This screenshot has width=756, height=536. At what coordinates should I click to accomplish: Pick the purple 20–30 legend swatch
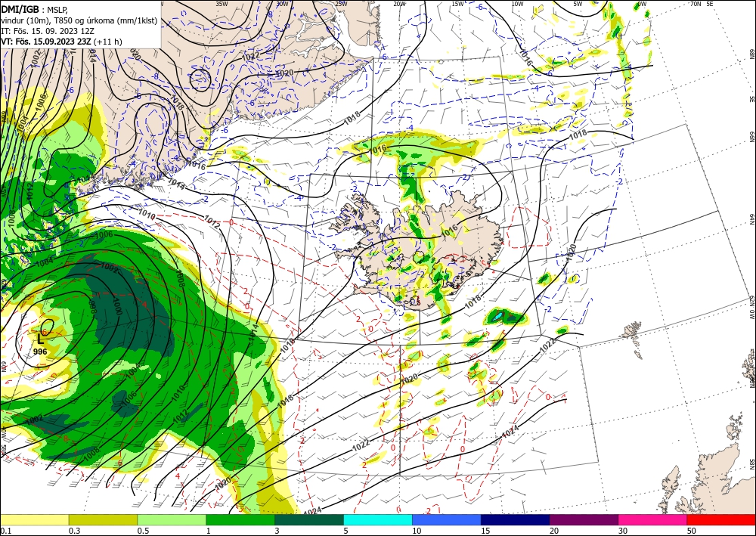coord(584,519)
